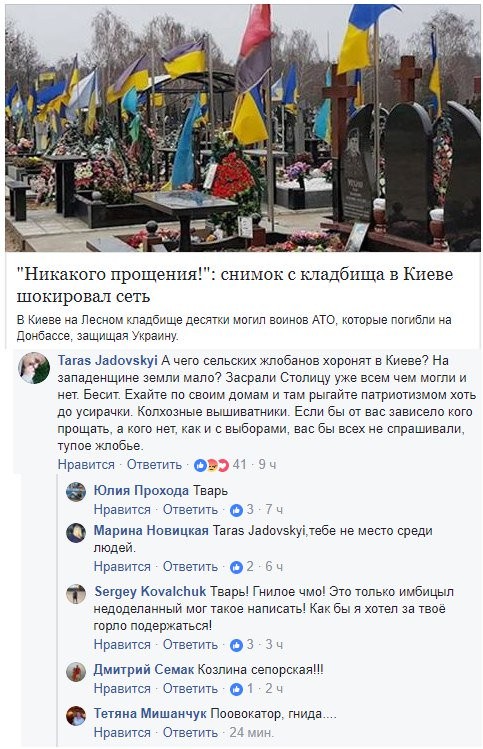Open Тетяна Мишанчук's avatar
The width and height of the screenshot is (483, 749).
tap(76, 716)
